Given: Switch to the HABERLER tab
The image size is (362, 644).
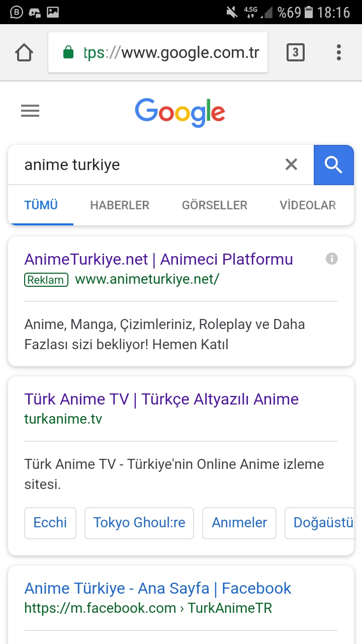Looking at the screenshot, I should 120,205.
